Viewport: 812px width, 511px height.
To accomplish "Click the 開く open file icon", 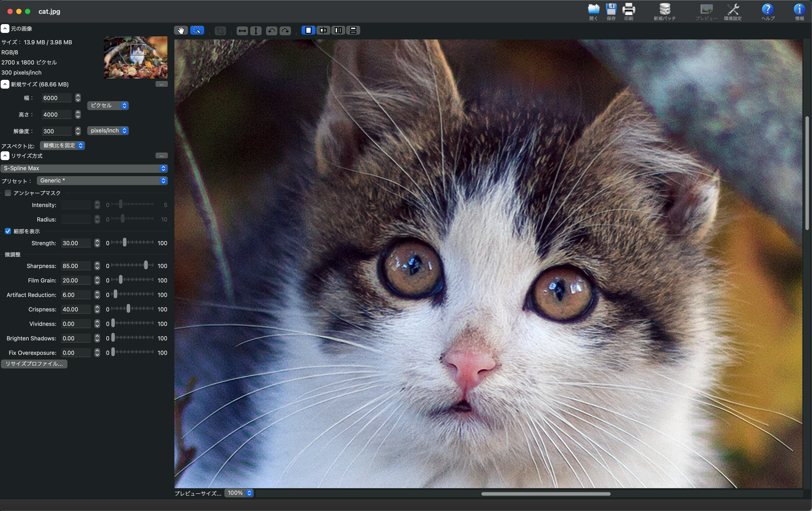I will pyautogui.click(x=594, y=11).
